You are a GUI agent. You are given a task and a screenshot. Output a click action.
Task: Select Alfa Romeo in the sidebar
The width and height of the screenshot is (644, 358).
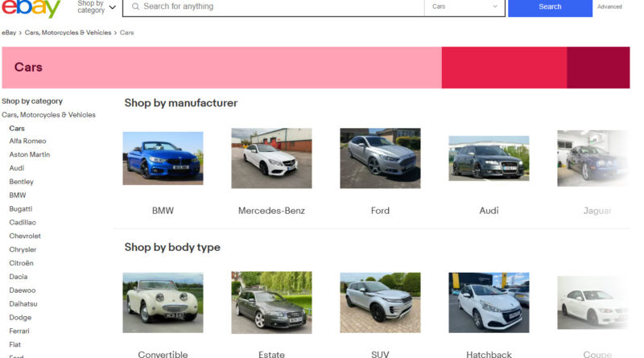pyautogui.click(x=27, y=141)
